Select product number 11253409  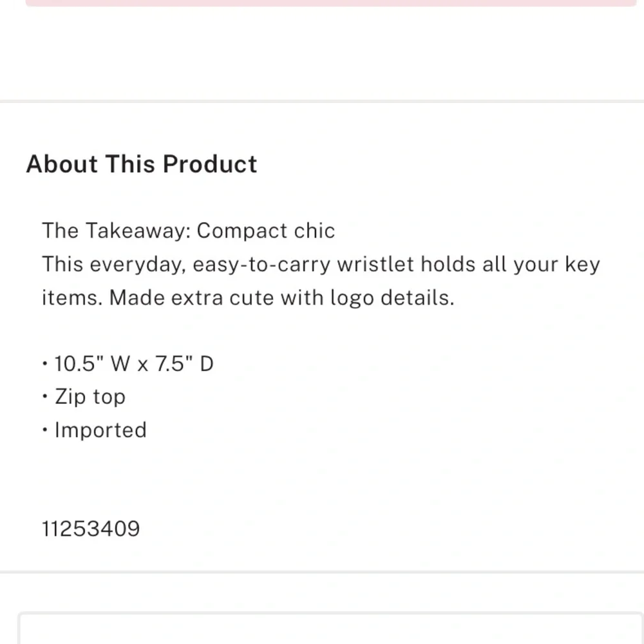click(91, 529)
